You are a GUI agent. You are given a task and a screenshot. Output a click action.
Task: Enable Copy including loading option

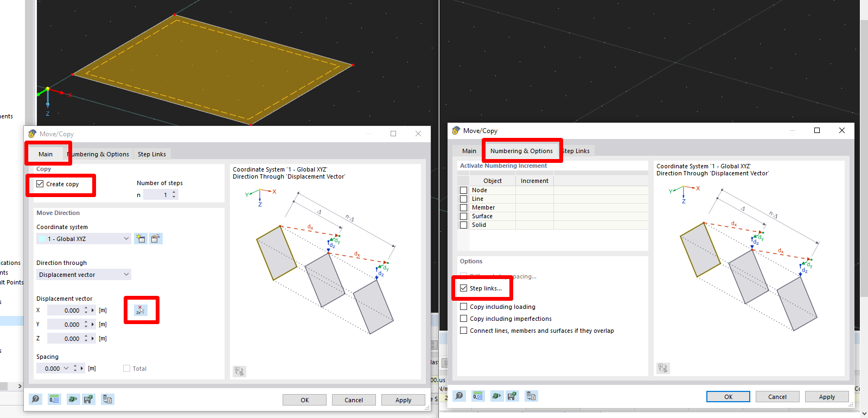[464, 307]
